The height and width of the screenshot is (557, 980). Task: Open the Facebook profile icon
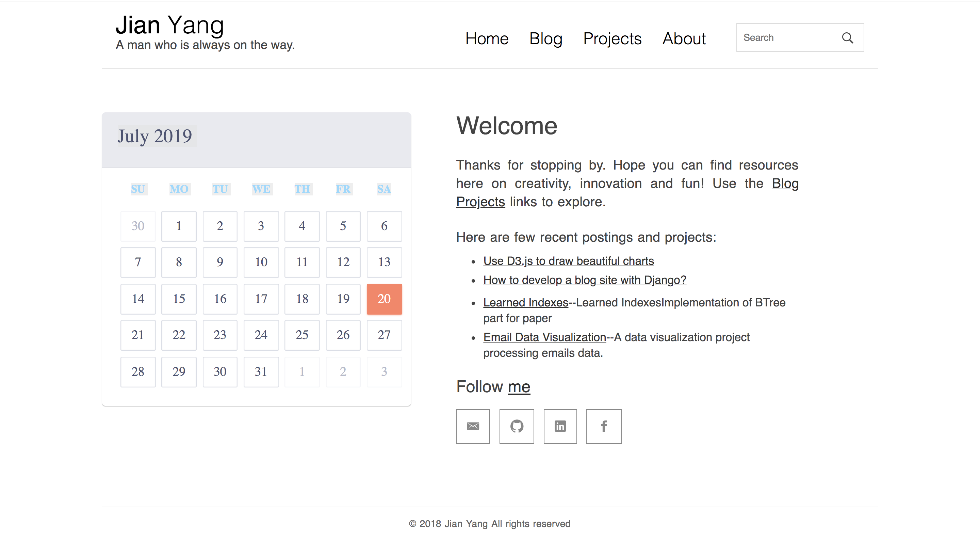604,426
